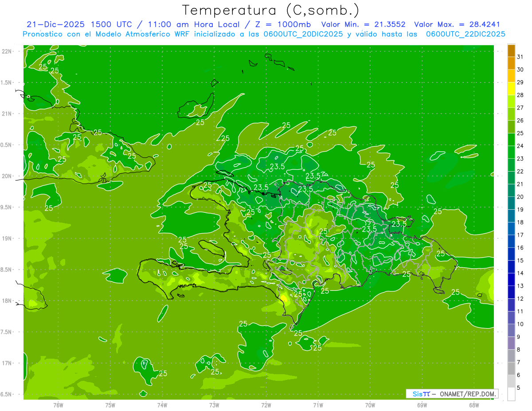The width and height of the screenshot is (532, 411).
Task: Click the color scale value "18"
Action: coord(520,222)
